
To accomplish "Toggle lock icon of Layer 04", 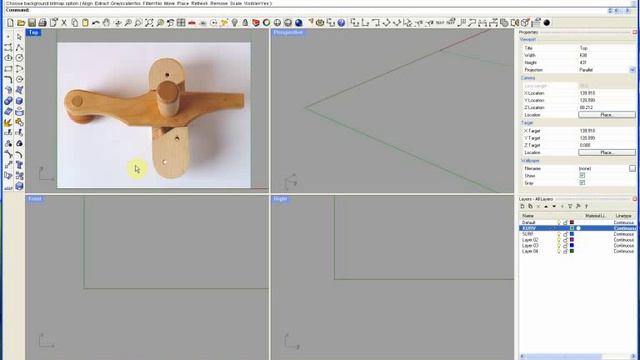I will (565, 251).
